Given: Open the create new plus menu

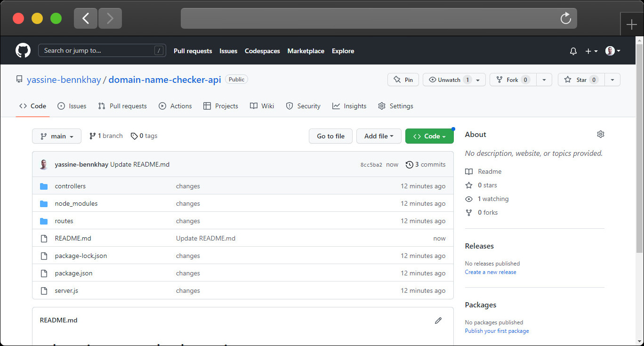Looking at the screenshot, I should (x=591, y=51).
